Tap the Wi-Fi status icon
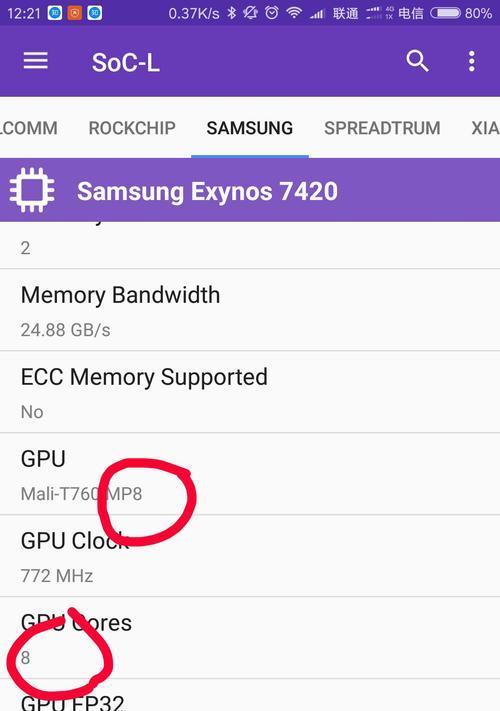The height and width of the screenshot is (711, 500). [x=294, y=13]
